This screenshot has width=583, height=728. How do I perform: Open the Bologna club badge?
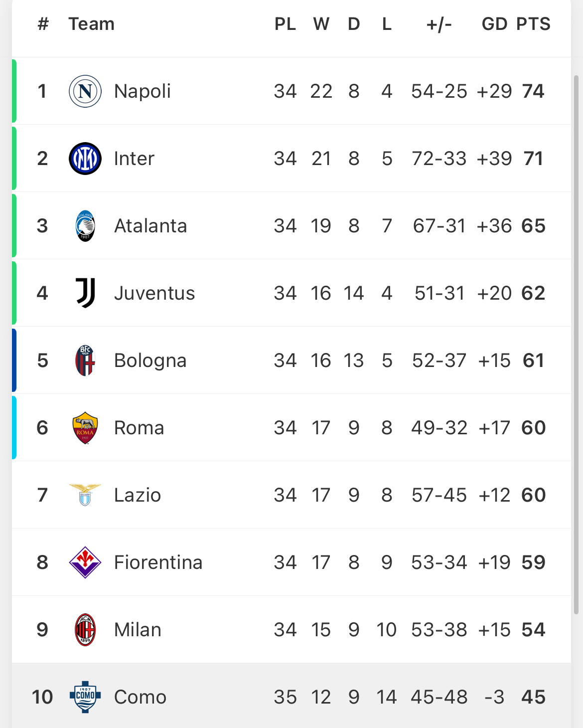pos(85,361)
